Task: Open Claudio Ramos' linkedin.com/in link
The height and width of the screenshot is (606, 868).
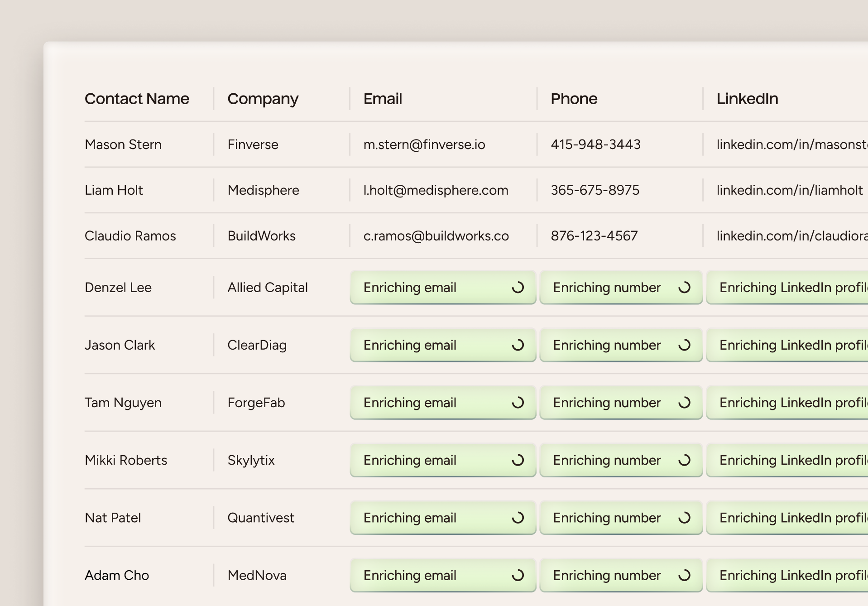Action: point(792,236)
